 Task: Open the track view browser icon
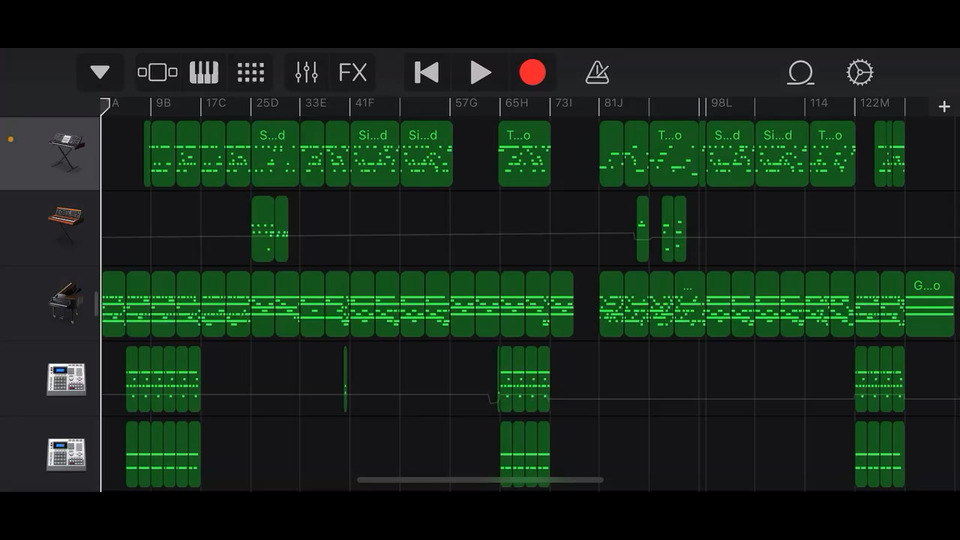tap(157, 72)
